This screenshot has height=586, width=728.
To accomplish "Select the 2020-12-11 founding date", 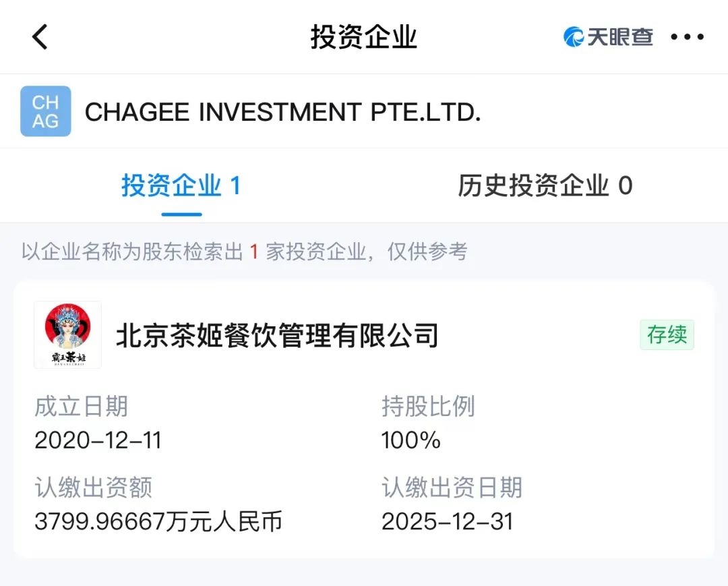I will coord(98,440).
